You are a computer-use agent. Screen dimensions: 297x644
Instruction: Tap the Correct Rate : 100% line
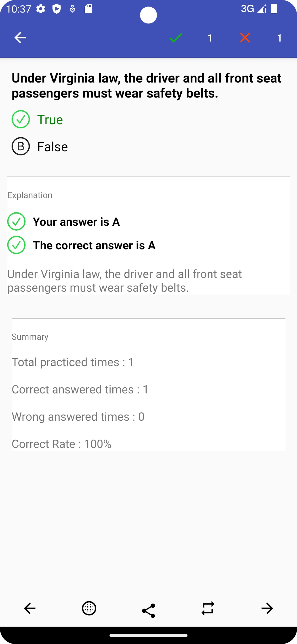point(61,444)
